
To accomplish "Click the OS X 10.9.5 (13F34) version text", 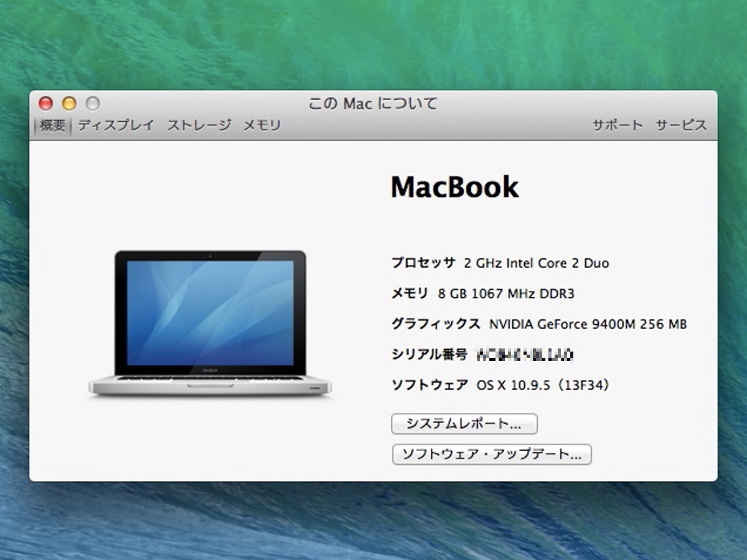I will [x=543, y=385].
